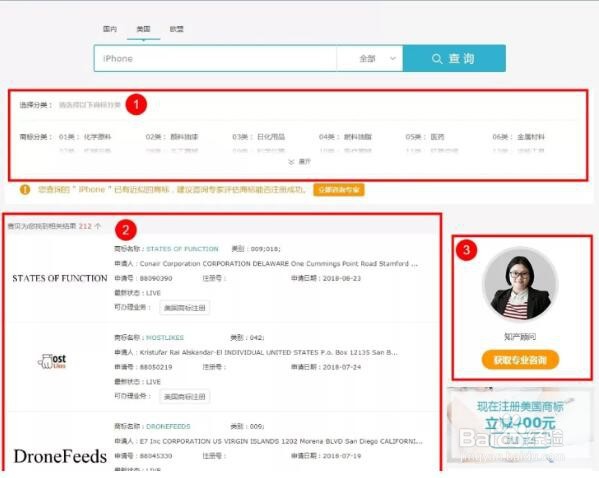
Task: Open the 全部 category dropdown
Action: [370, 58]
